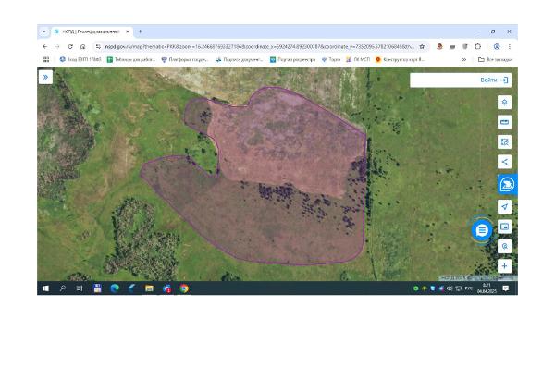This screenshot has height=392, width=555.
Task: Open the highlighted blue map feedback tool
Action: click(x=507, y=184)
